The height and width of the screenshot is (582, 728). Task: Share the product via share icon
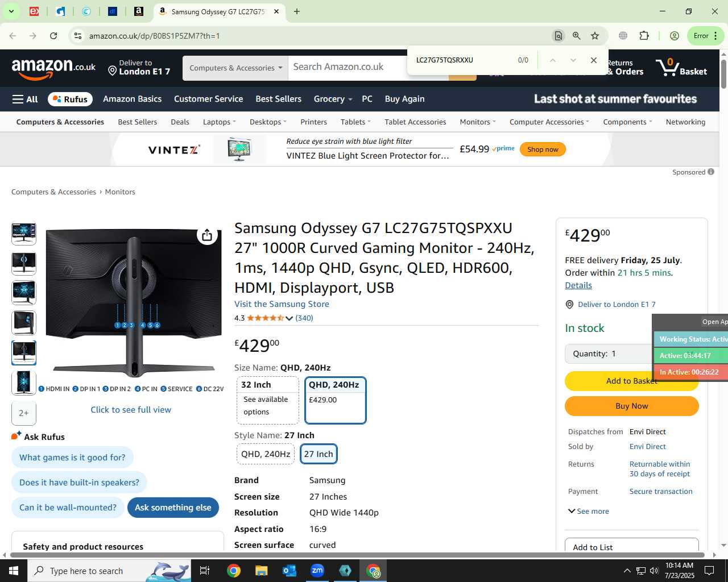pyautogui.click(x=207, y=235)
